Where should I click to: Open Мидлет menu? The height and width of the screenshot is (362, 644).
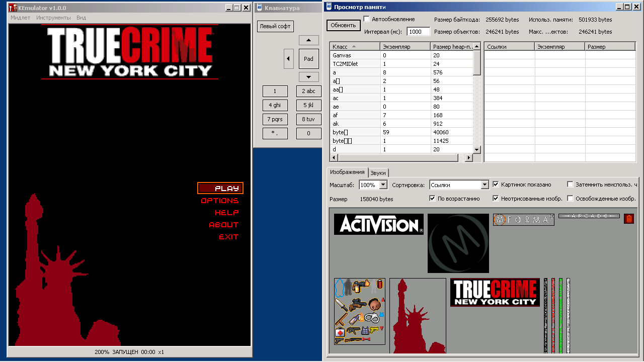(x=21, y=18)
